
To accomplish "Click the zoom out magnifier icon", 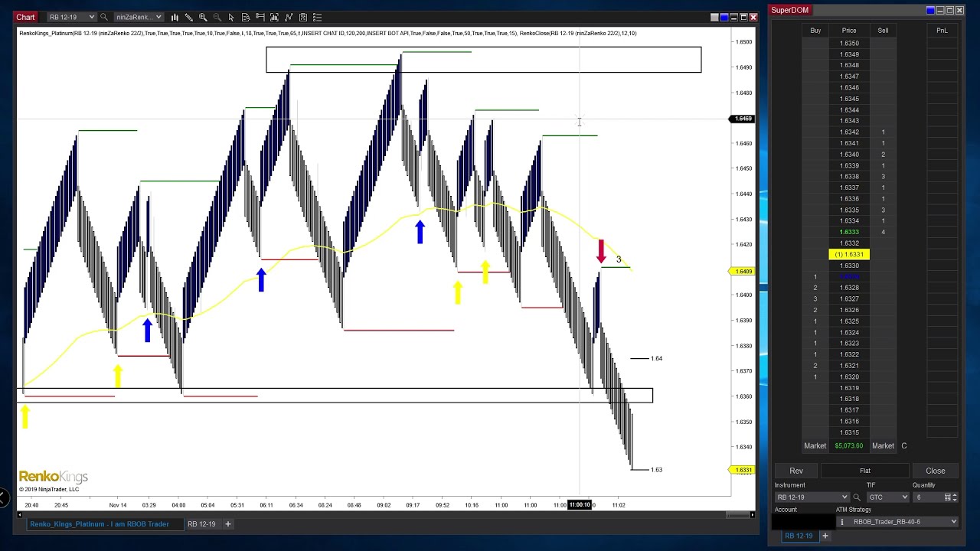I will (217, 17).
